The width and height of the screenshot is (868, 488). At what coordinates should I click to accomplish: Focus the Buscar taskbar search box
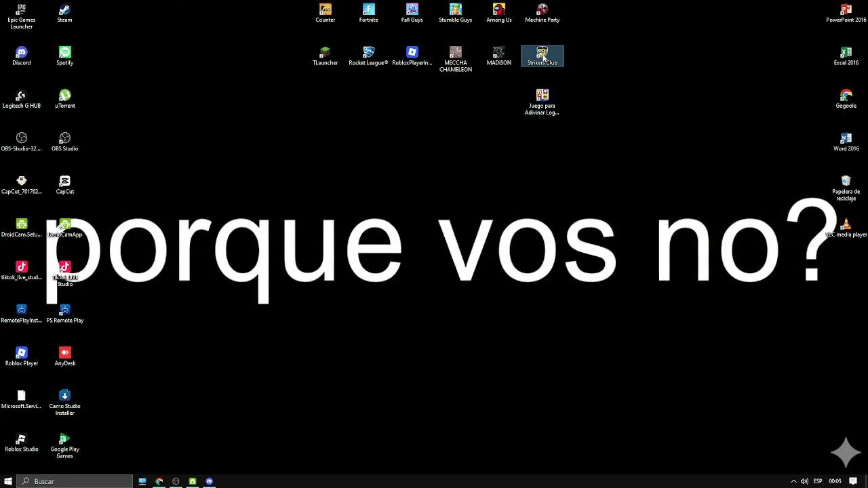coord(75,481)
